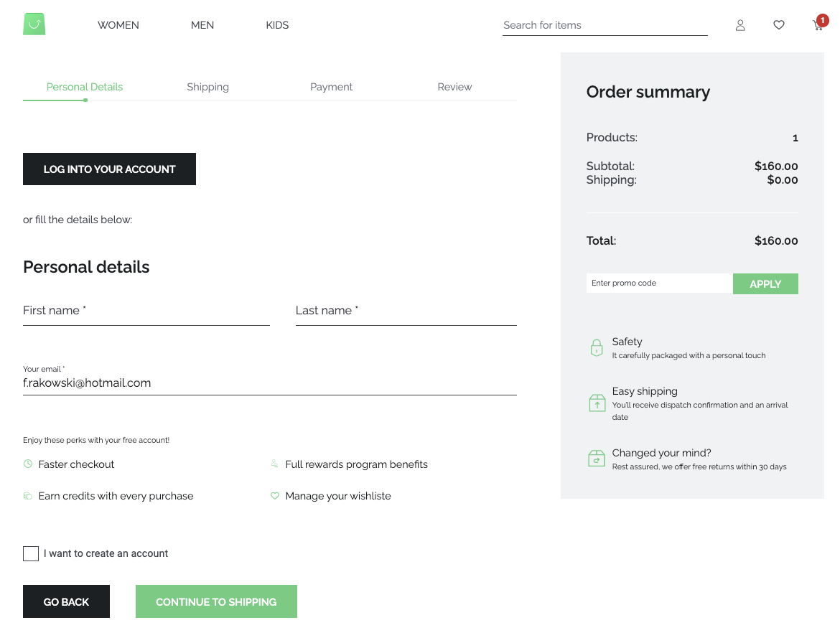The image size is (840, 633).
Task: Click 'Earn credits with every purchase' text
Action: (116, 496)
